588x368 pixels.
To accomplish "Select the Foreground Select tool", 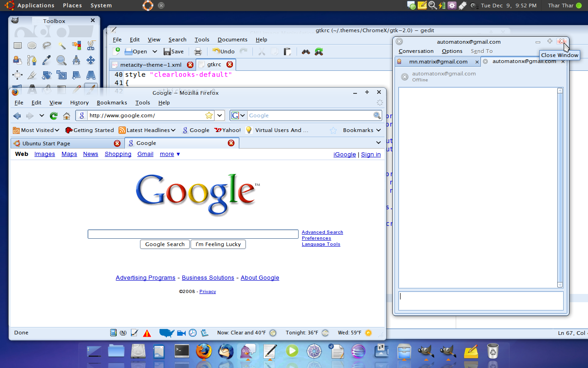I will (17, 60).
